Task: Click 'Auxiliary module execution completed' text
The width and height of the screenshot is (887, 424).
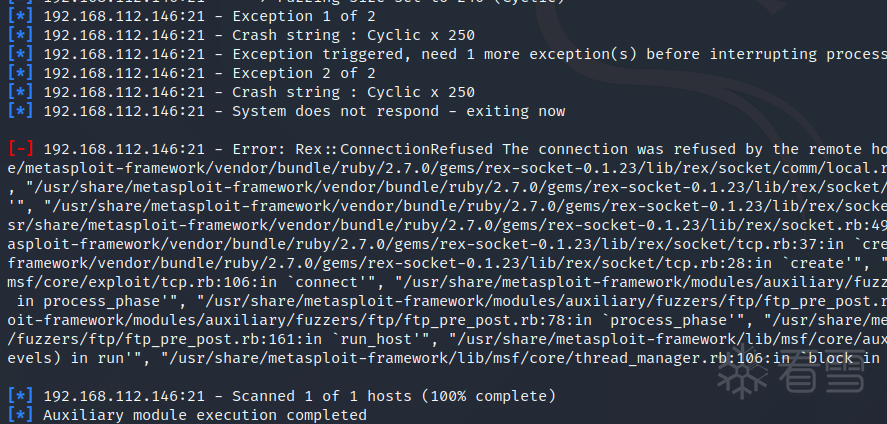Action: [x=205, y=415]
